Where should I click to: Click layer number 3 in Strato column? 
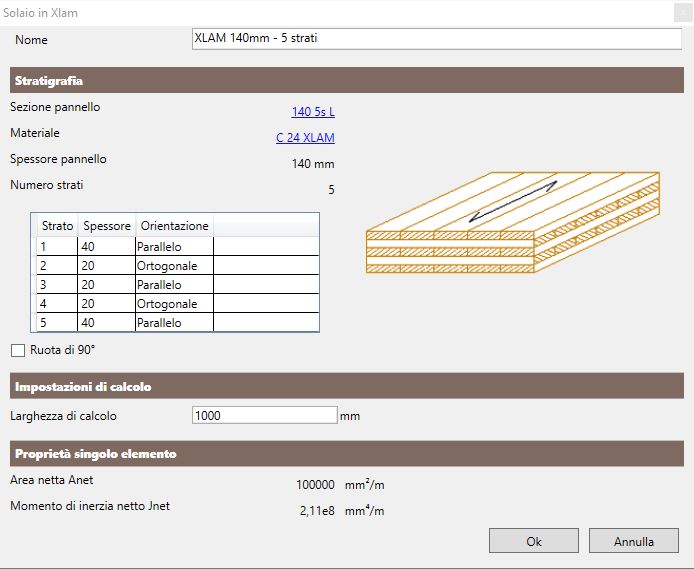57,284
